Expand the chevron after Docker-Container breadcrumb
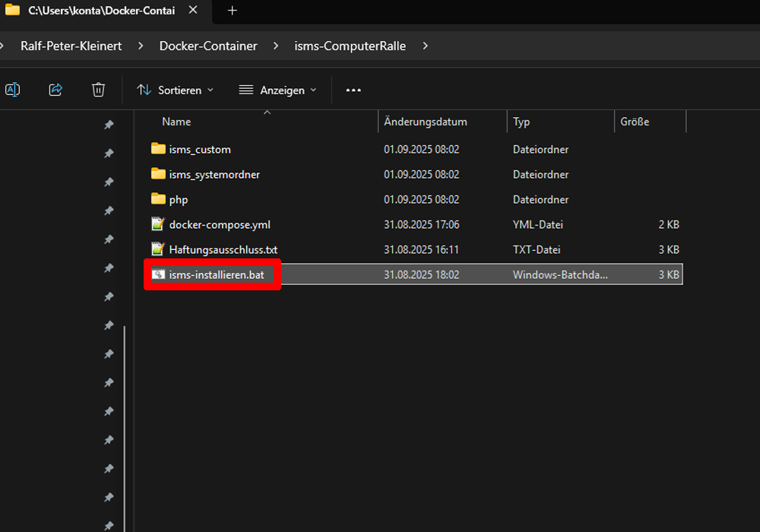Screen dimensions: 760x532 276,46
